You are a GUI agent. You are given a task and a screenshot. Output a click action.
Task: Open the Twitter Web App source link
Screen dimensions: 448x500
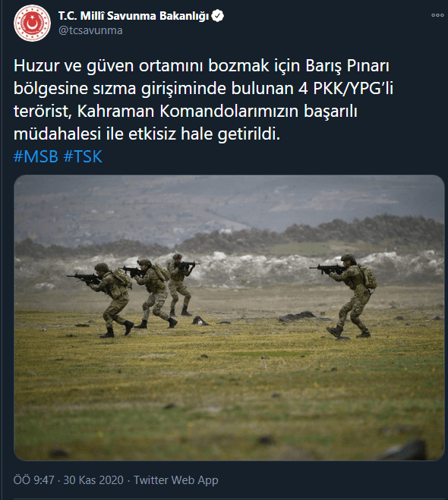(176, 480)
